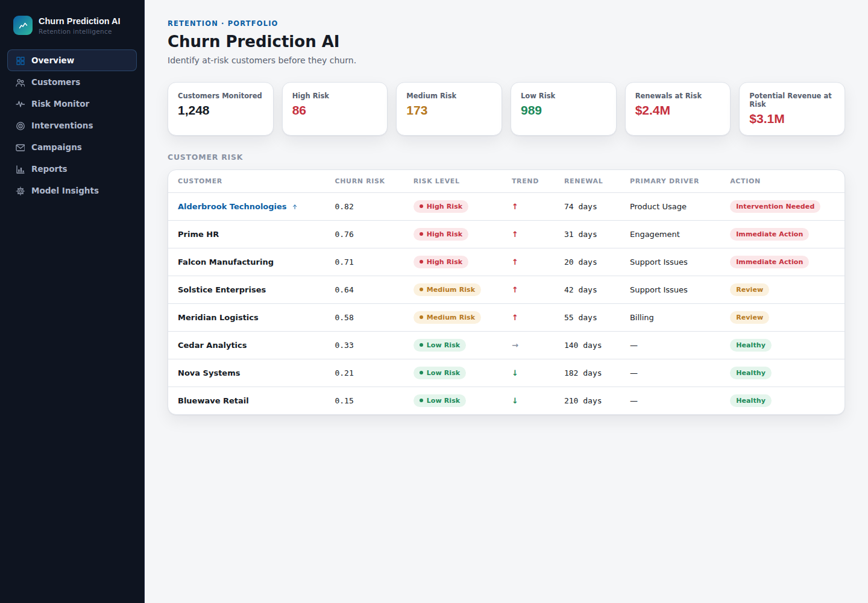Image resolution: width=868 pixels, height=603 pixels.
Task: Click the Campaigns envelope icon
Action: coord(20,148)
